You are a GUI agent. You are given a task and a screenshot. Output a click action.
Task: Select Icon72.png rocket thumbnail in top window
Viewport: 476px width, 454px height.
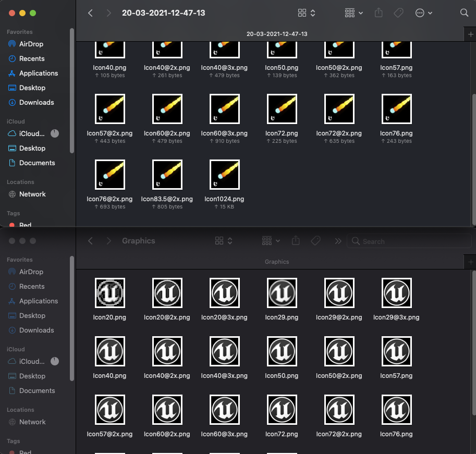pyautogui.click(x=282, y=109)
